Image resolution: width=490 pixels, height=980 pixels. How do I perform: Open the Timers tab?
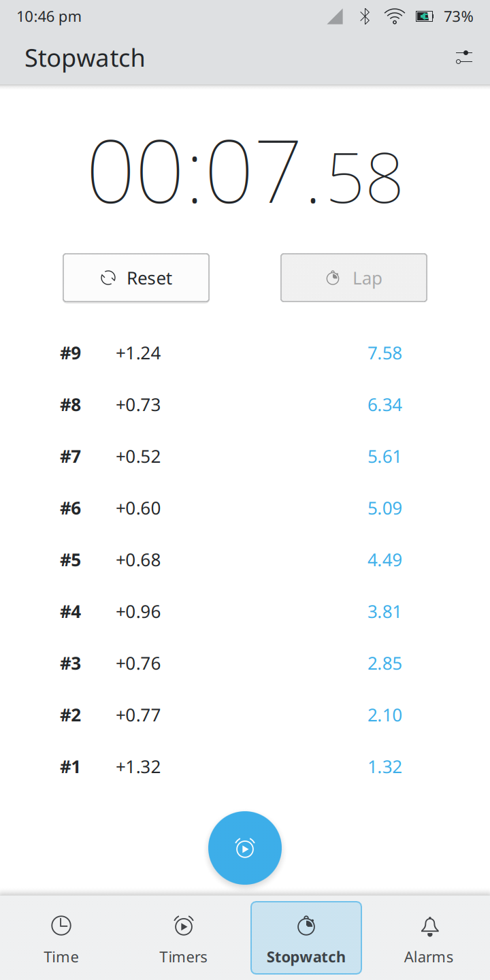tap(184, 938)
